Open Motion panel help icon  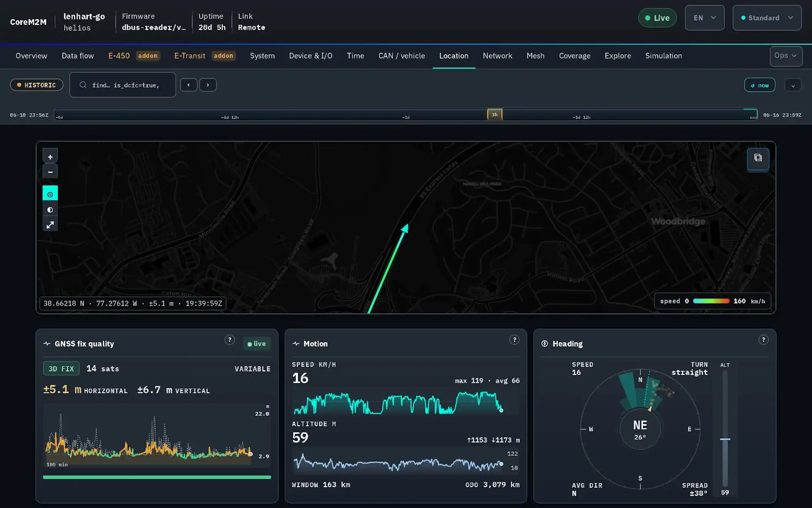[x=514, y=340]
